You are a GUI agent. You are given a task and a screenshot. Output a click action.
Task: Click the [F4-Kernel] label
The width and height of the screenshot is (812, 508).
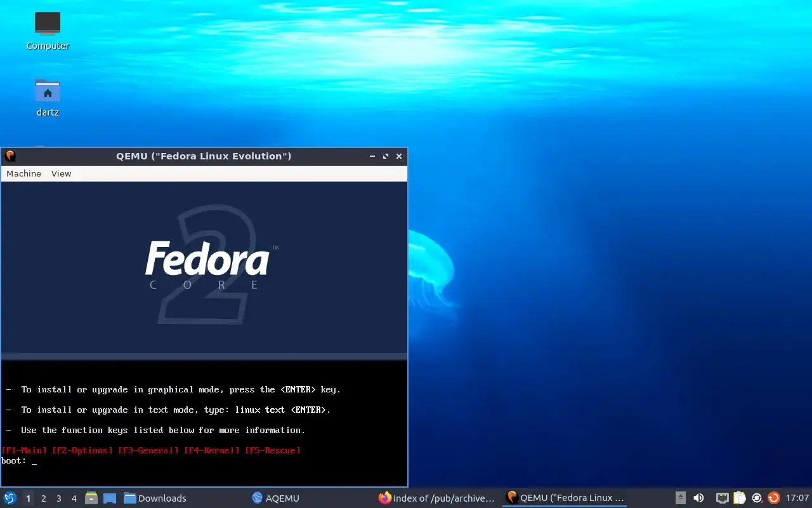[x=212, y=450]
